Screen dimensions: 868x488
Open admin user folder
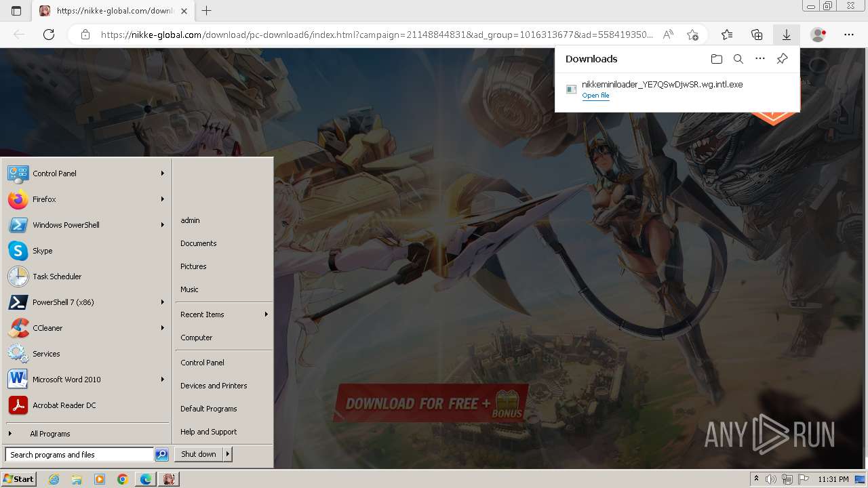[190, 220]
